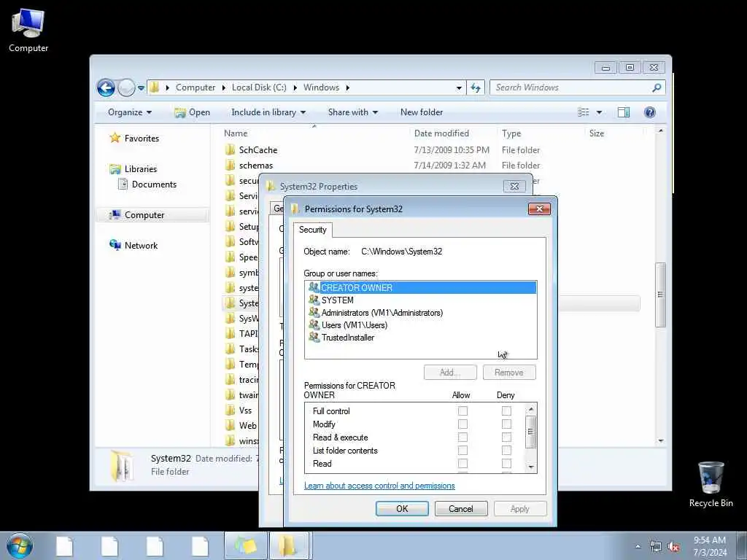Open Learn about access control and permissions
747x560 pixels.
[x=379, y=486]
